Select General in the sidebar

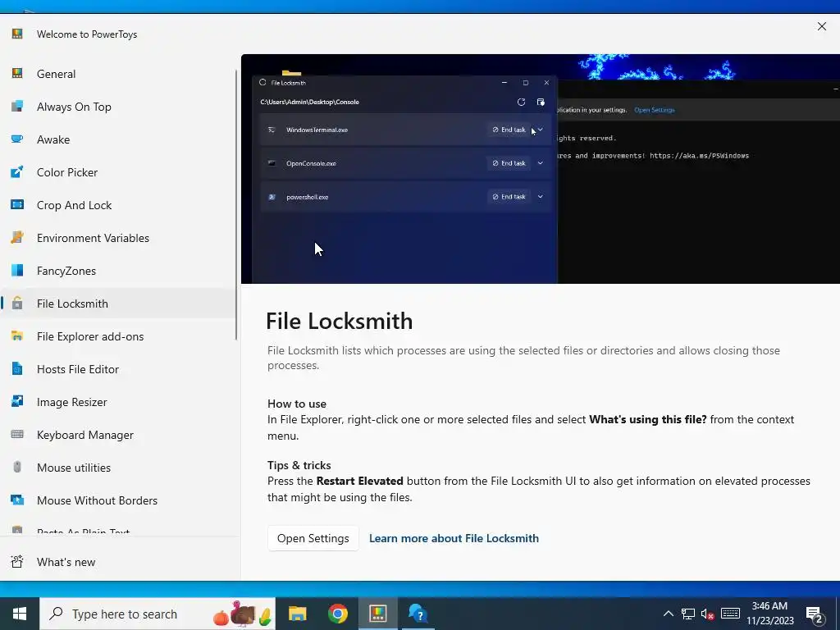click(118, 73)
